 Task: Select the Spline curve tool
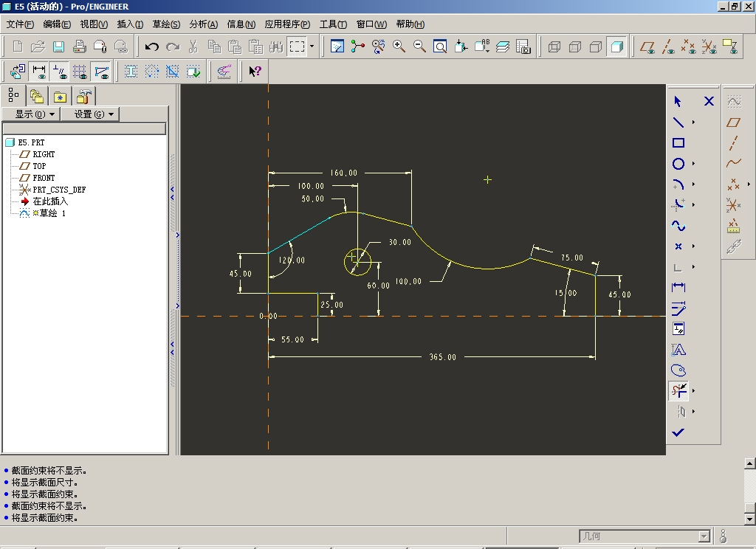(x=678, y=226)
